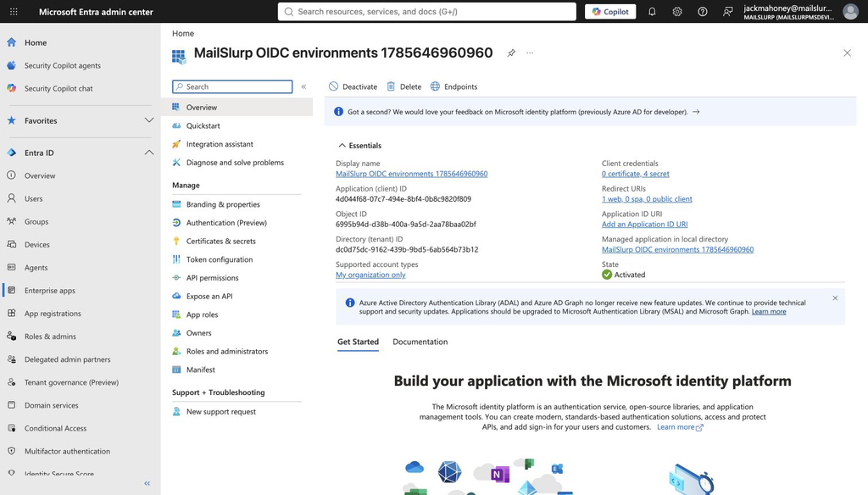868x495 pixels.
Task: Launch Copilot from the header
Action: (x=610, y=12)
